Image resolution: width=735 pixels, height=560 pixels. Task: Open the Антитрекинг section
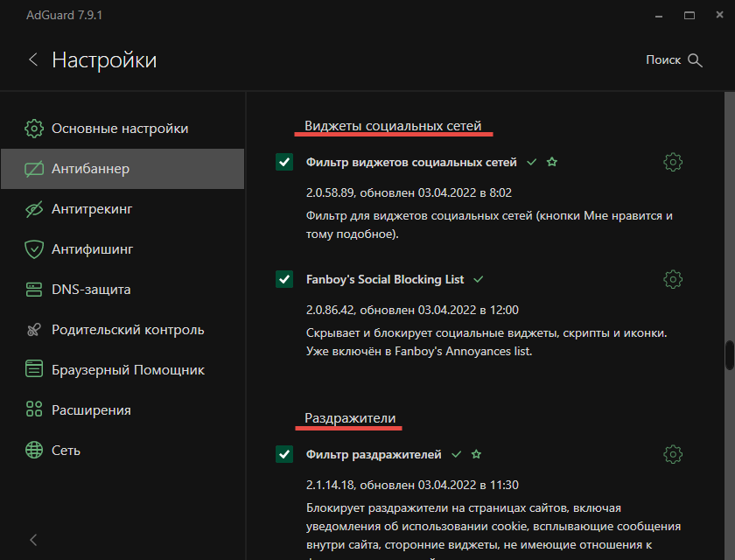pos(122,209)
